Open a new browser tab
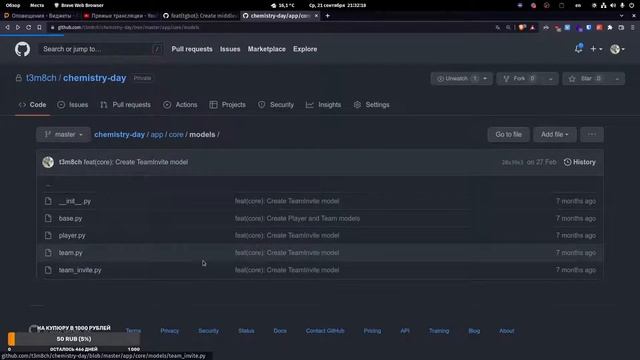This screenshot has width=640, height=360. coord(327,16)
